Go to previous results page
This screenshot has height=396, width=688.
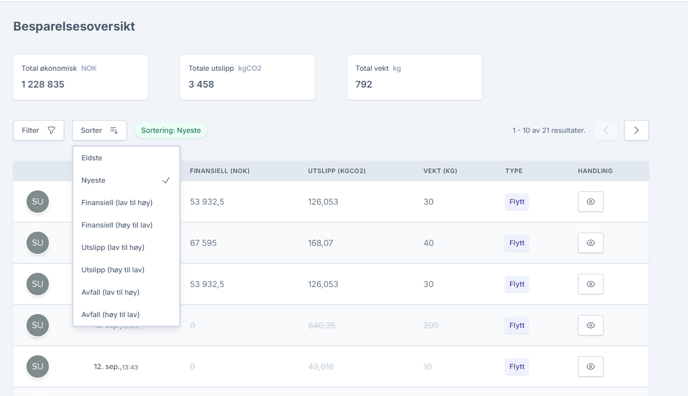[x=606, y=130]
